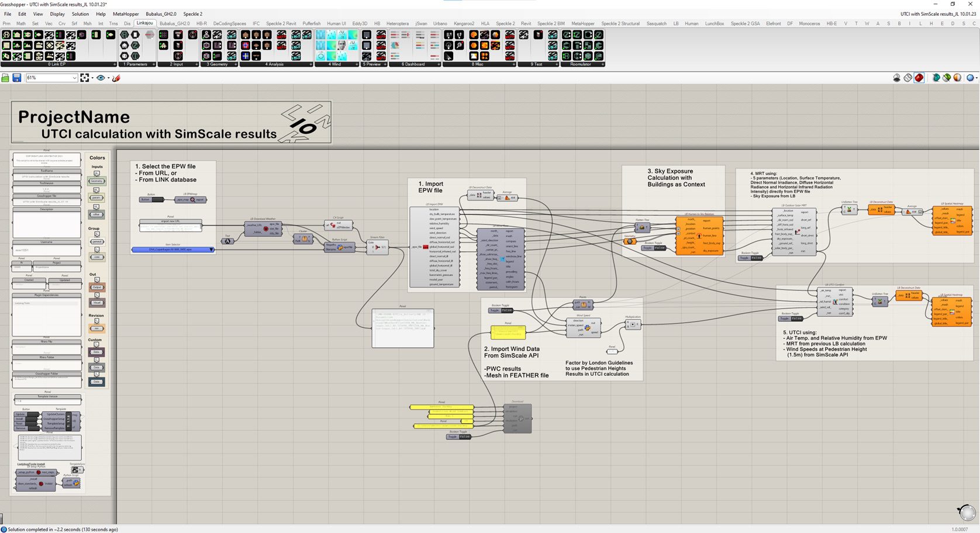Click the preview eye icon in canvas toolbar

(x=101, y=78)
